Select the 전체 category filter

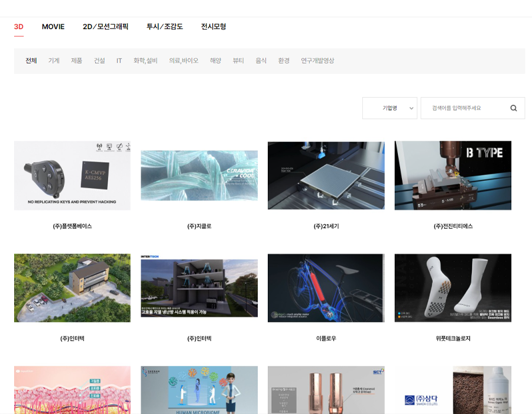click(x=31, y=61)
